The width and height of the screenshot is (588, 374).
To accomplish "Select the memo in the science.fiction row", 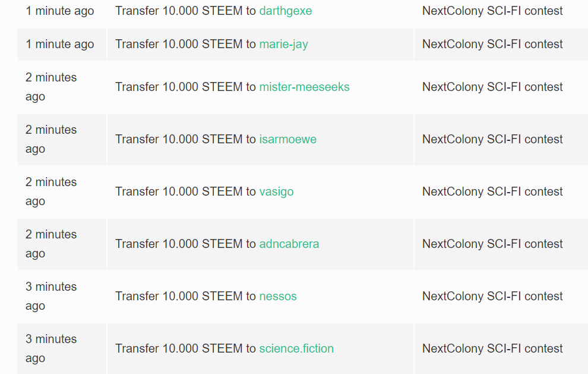I will tap(492, 348).
